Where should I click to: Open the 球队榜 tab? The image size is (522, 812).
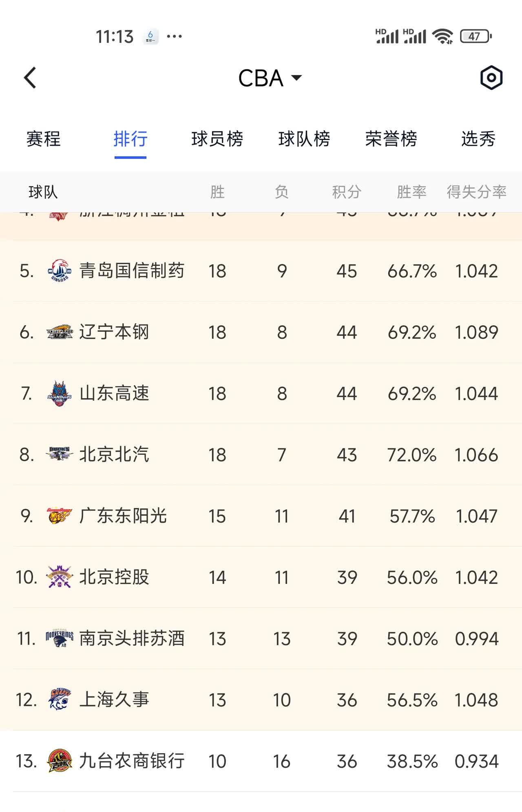304,139
